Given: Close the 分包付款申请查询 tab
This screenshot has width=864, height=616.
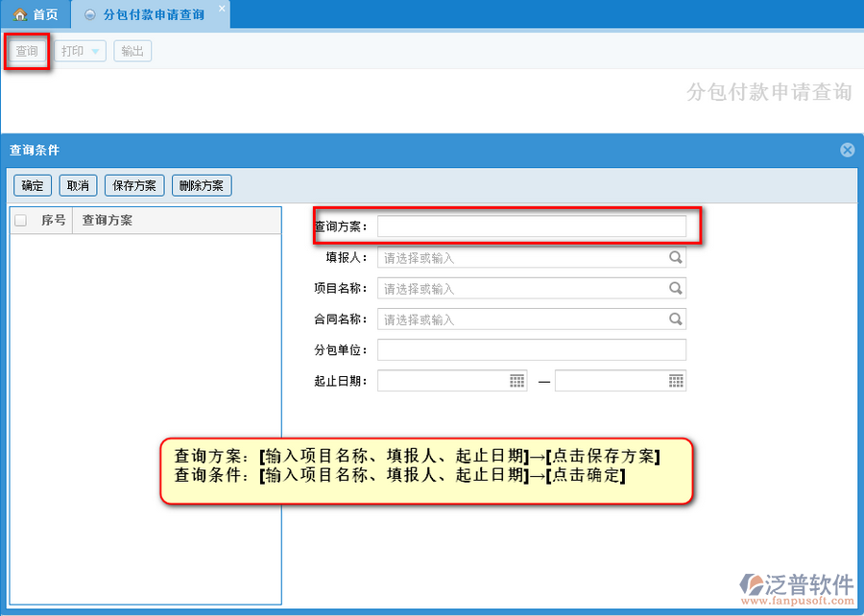Looking at the screenshot, I should click(222, 9).
